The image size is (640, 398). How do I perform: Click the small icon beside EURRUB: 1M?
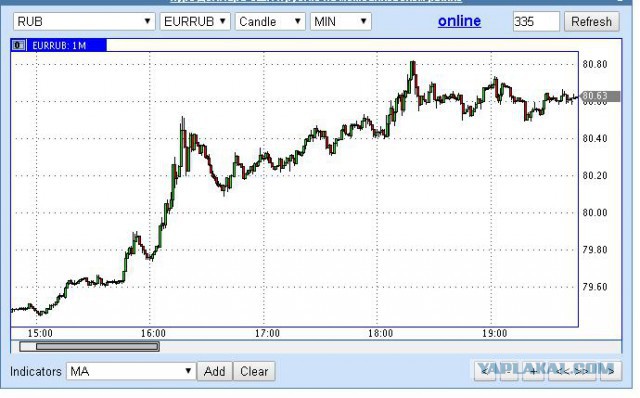coord(19,45)
